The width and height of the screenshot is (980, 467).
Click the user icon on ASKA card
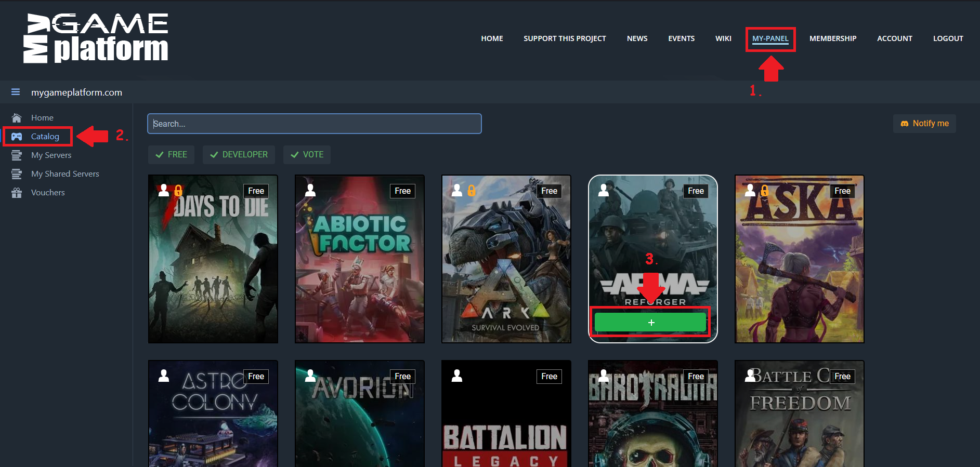pos(750,190)
